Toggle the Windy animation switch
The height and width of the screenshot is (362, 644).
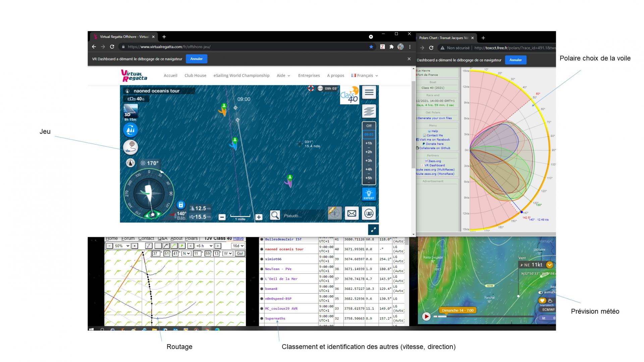540,293
